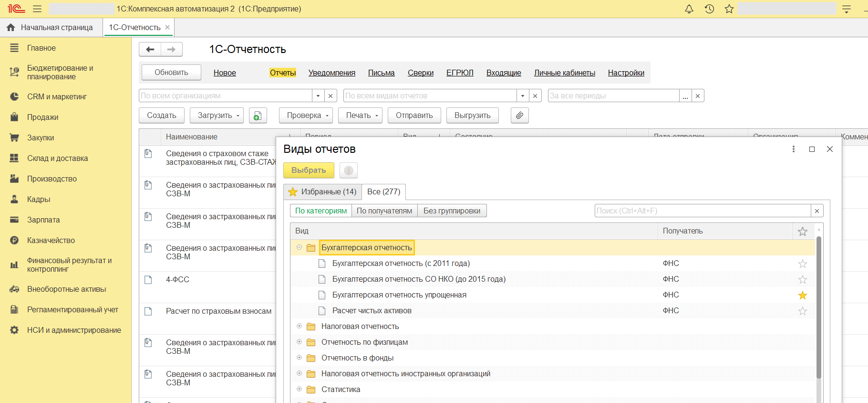The image size is (868, 403).
Task: Open Склад и доставка section
Action: point(57,158)
